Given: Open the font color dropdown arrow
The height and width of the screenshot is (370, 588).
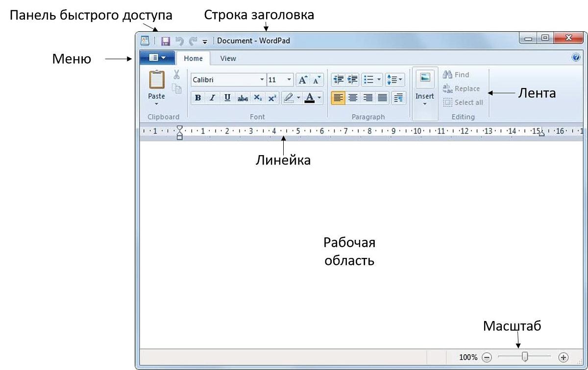Looking at the screenshot, I should [319, 98].
